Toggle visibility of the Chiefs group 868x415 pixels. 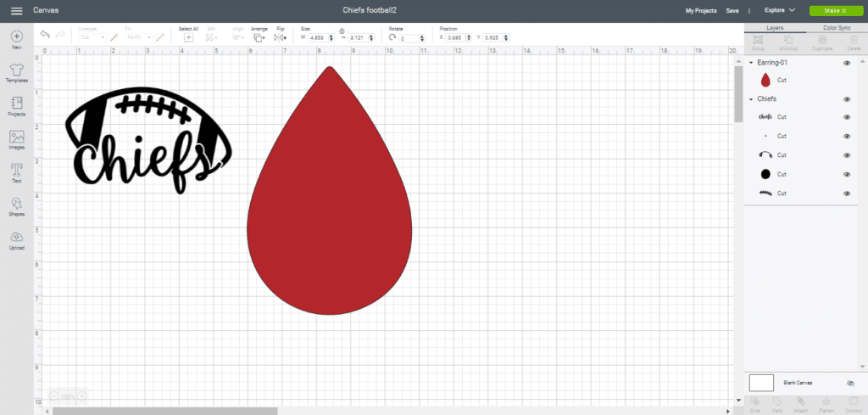847,99
